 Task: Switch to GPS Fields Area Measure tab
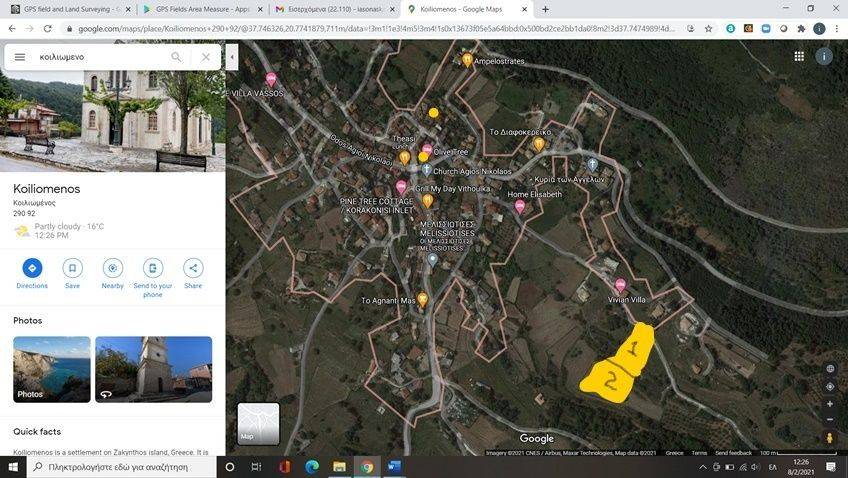200,9
